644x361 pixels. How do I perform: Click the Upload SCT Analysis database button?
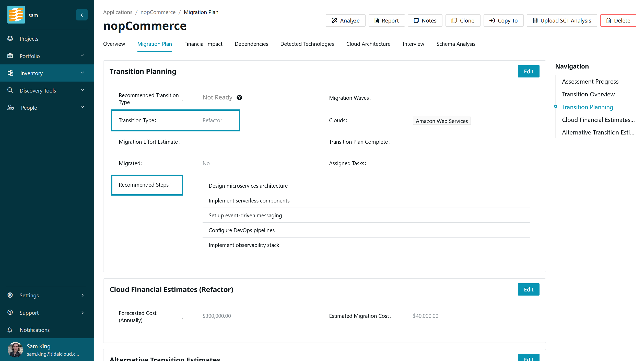(x=562, y=20)
